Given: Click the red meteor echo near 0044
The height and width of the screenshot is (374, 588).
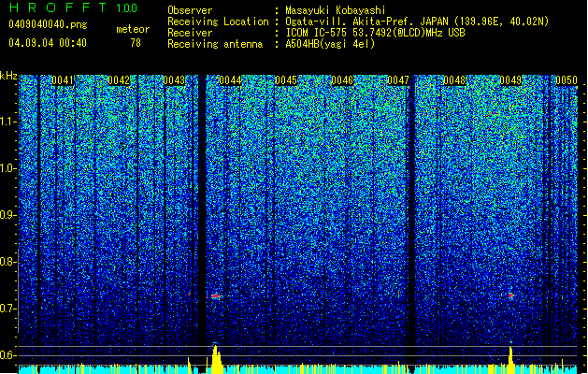Looking at the screenshot, I should point(215,296).
